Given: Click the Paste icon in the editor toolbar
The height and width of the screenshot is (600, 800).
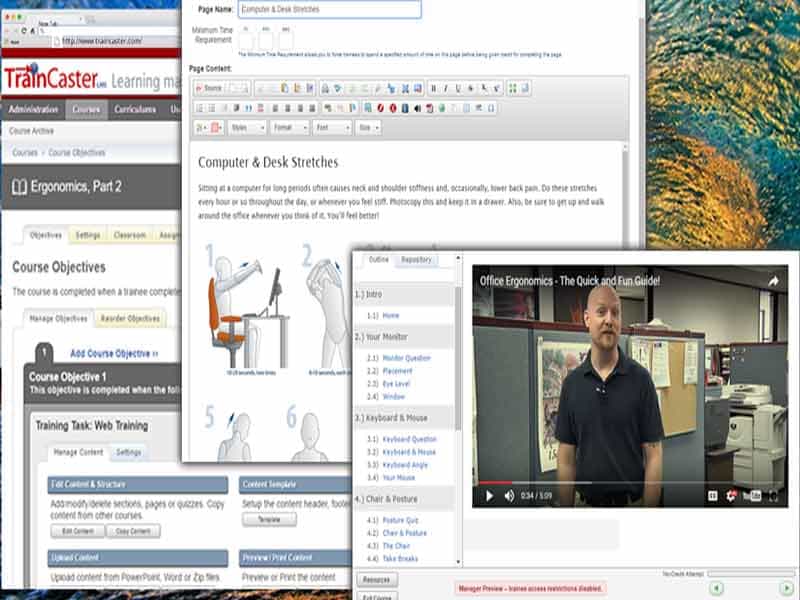Looking at the screenshot, I should [x=284, y=88].
